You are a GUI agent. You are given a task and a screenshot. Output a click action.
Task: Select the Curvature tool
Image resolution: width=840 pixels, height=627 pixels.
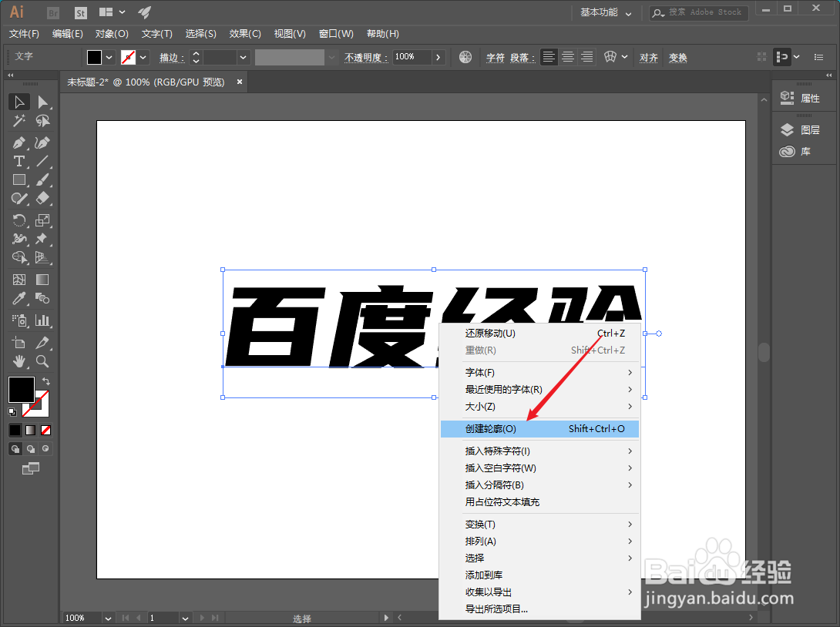click(42, 142)
